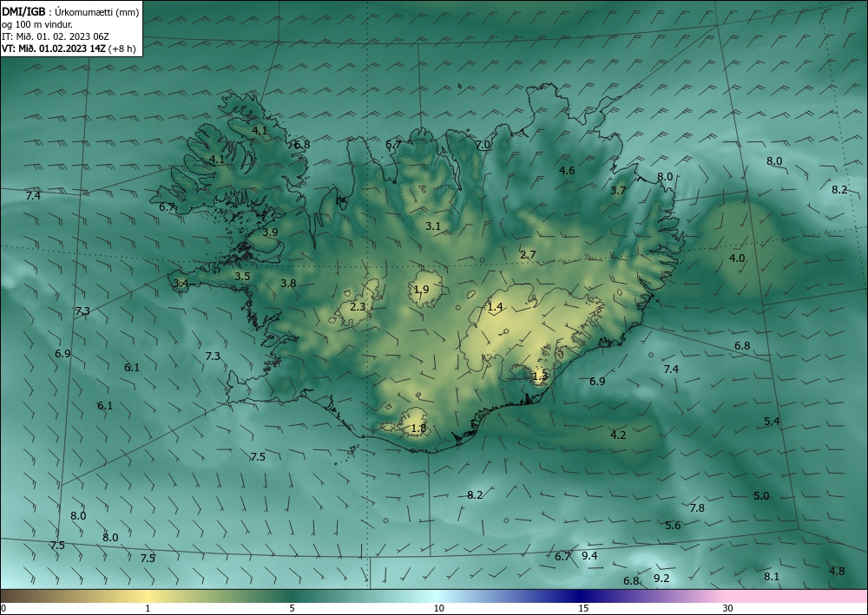Click the colour scale tick label 30
This screenshot has width=868, height=615.
(727, 608)
